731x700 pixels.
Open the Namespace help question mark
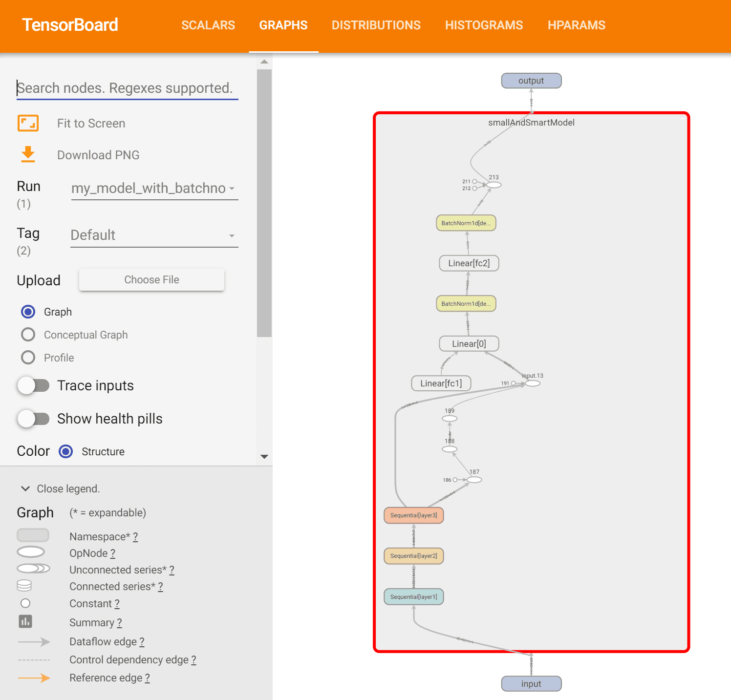(x=135, y=537)
